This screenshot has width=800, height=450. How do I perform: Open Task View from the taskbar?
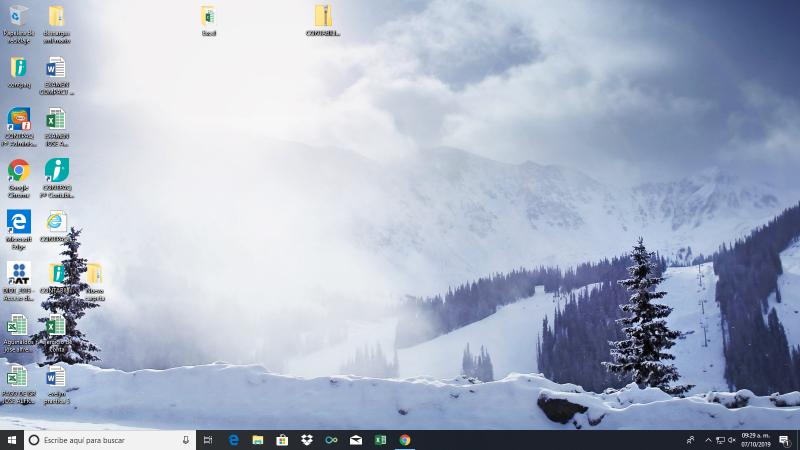pyautogui.click(x=208, y=440)
